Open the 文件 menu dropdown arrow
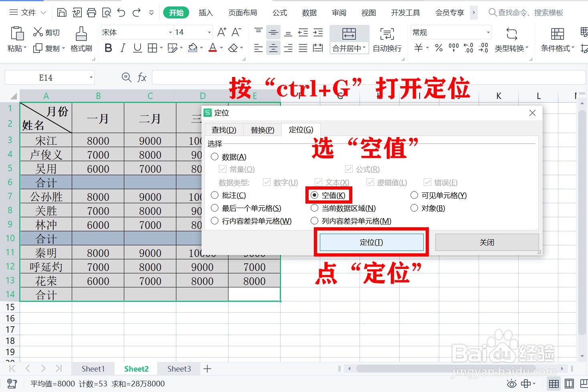 click(43, 12)
